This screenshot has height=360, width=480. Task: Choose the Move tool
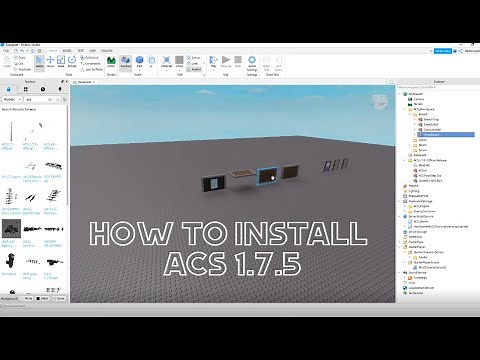(x=50, y=62)
